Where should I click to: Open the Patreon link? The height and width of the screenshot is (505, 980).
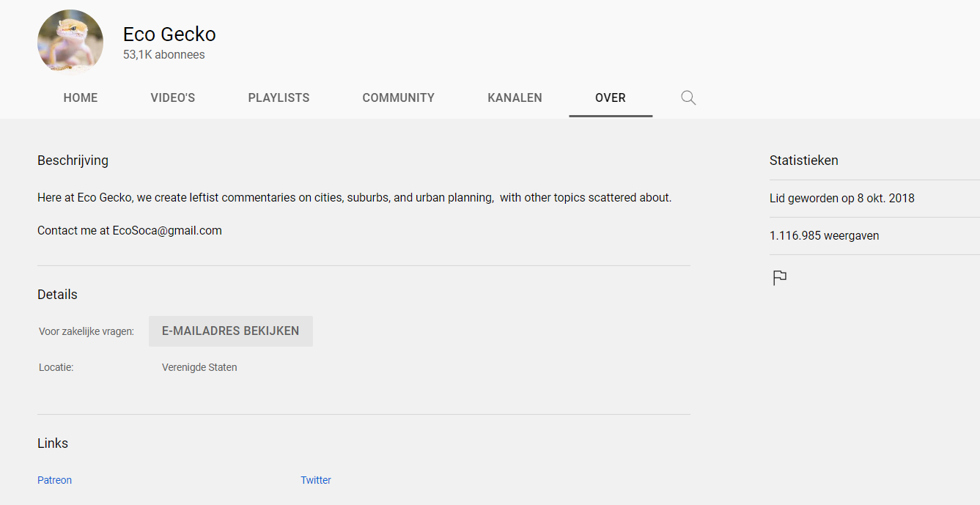[x=55, y=480]
